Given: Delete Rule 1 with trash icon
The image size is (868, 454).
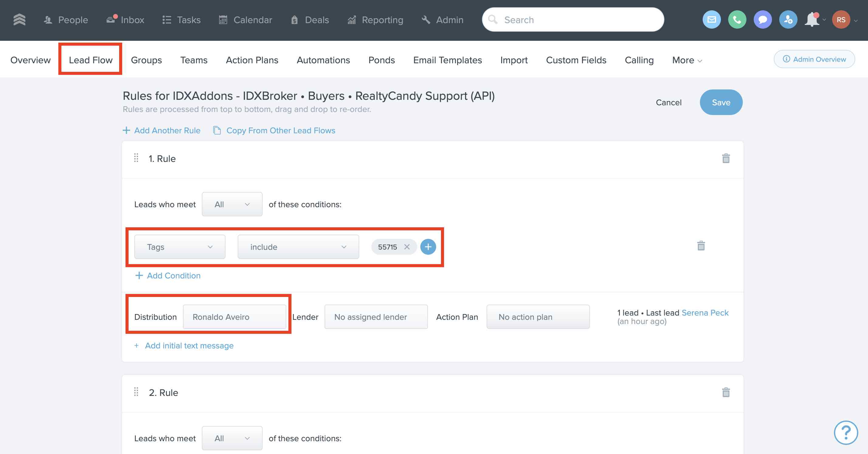Looking at the screenshot, I should [x=726, y=158].
